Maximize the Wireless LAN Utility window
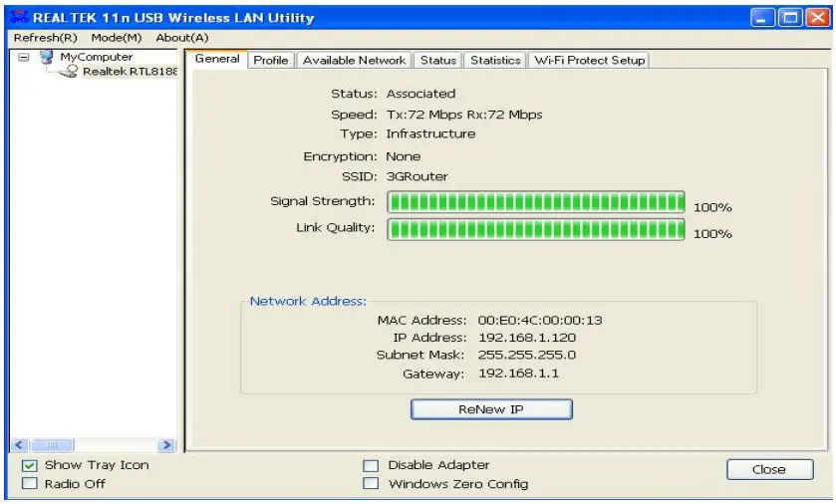 790,18
